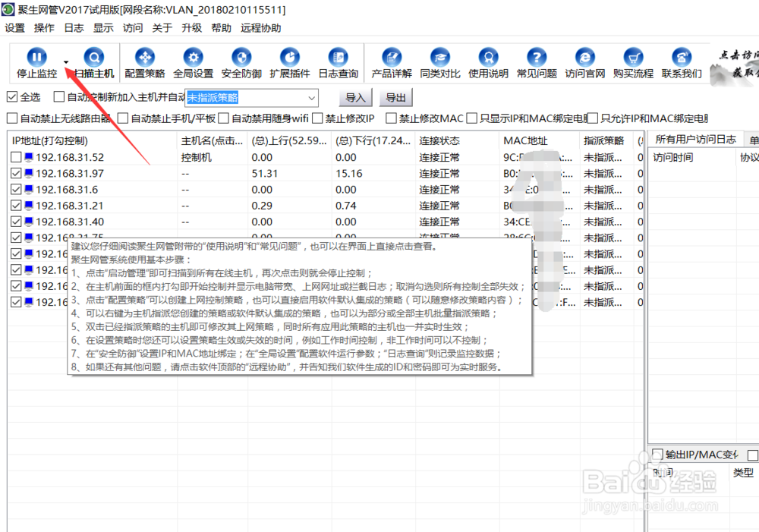The width and height of the screenshot is (759, 532).
Task: Sort by MAC地址 column header
Action: [539, 141]
